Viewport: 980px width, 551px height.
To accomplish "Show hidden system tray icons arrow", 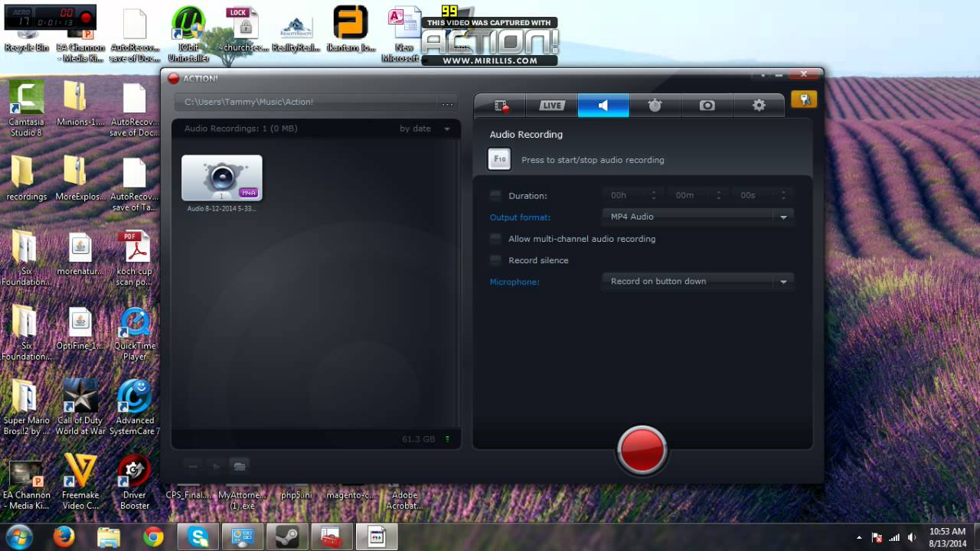I will point(859,537).
